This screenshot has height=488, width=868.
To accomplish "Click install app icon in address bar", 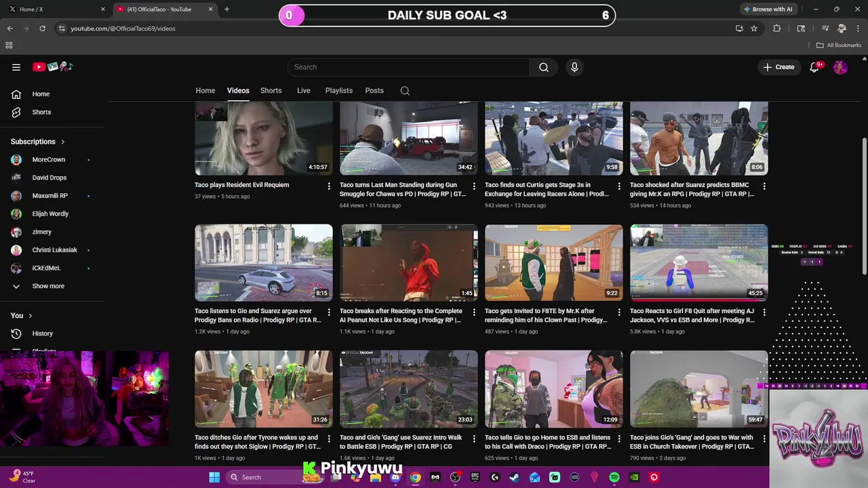I will (x=739, y=28).
